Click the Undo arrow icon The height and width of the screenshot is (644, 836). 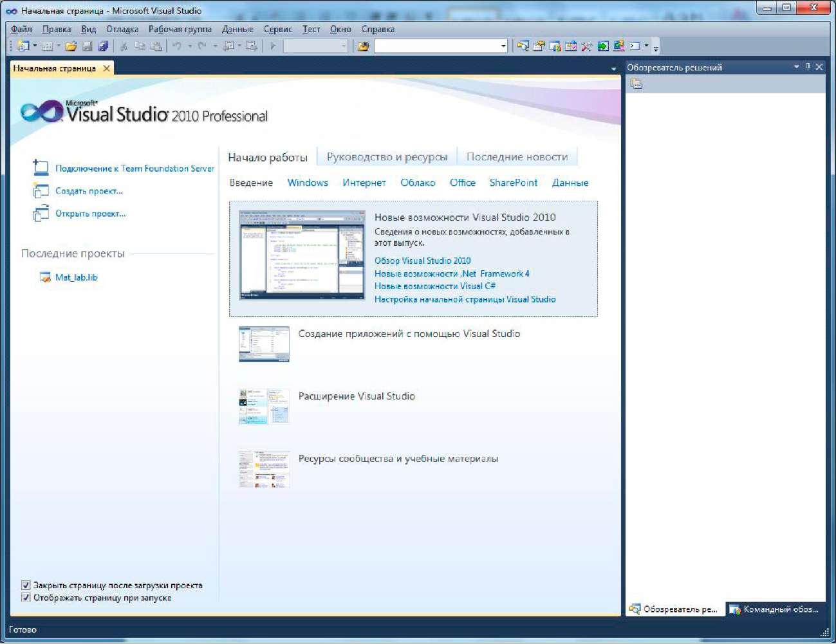point(177,46)
